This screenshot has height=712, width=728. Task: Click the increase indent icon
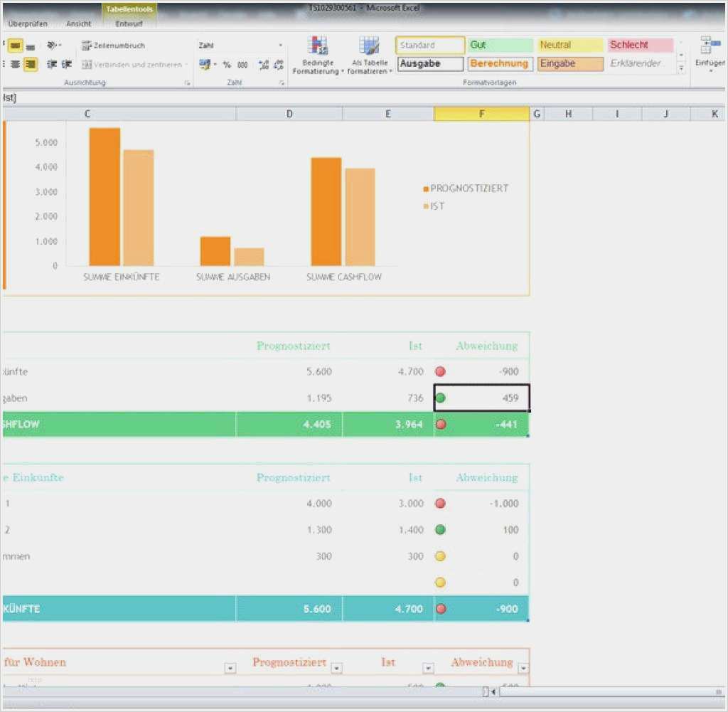coord(67,65)
